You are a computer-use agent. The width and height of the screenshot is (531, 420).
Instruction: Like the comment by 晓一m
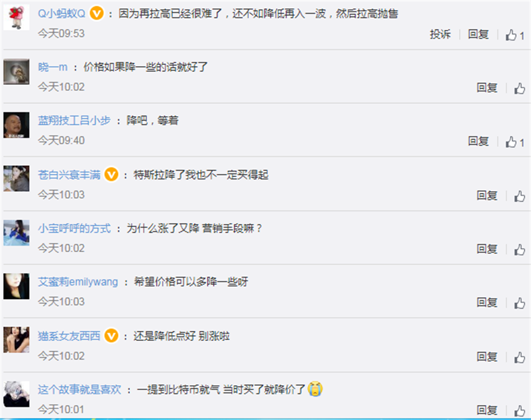coord(520,88)
